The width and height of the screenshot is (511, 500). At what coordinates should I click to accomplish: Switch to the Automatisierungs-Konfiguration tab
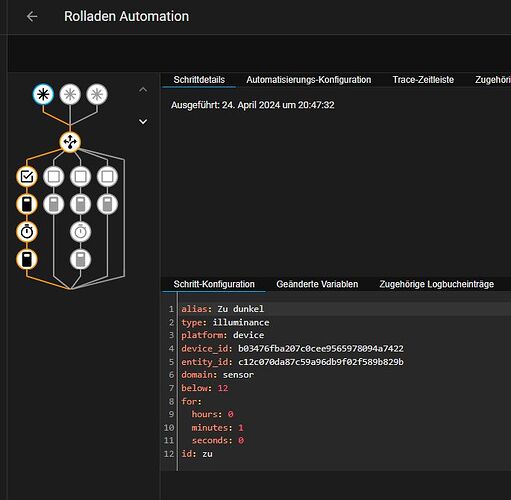309,80
